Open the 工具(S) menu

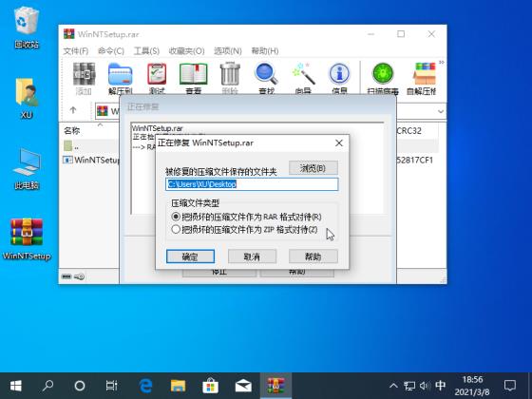pos(146,51)
